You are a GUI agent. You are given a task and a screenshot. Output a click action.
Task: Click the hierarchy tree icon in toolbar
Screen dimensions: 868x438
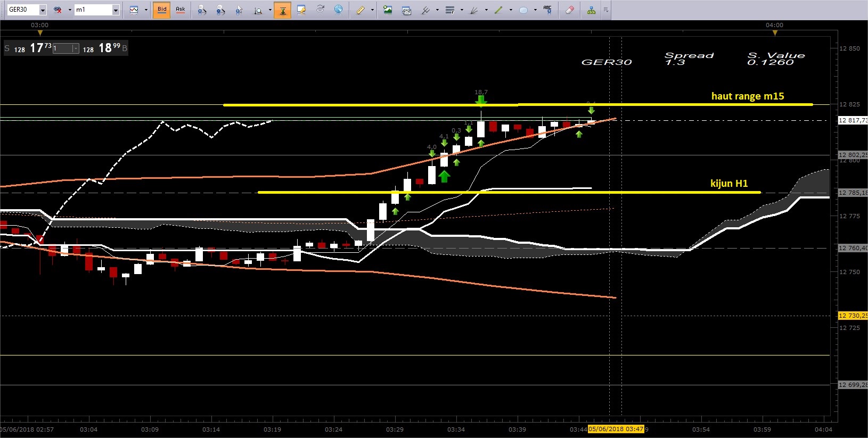pos(591,10)
